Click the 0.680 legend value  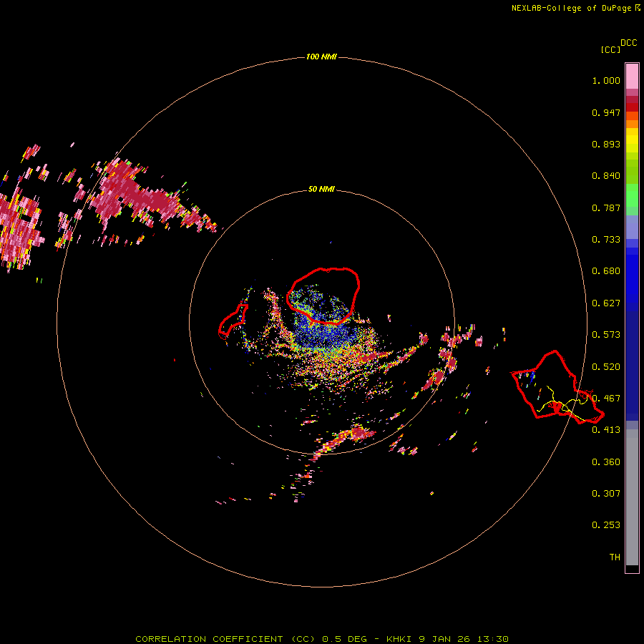click(x=606, y=271)
